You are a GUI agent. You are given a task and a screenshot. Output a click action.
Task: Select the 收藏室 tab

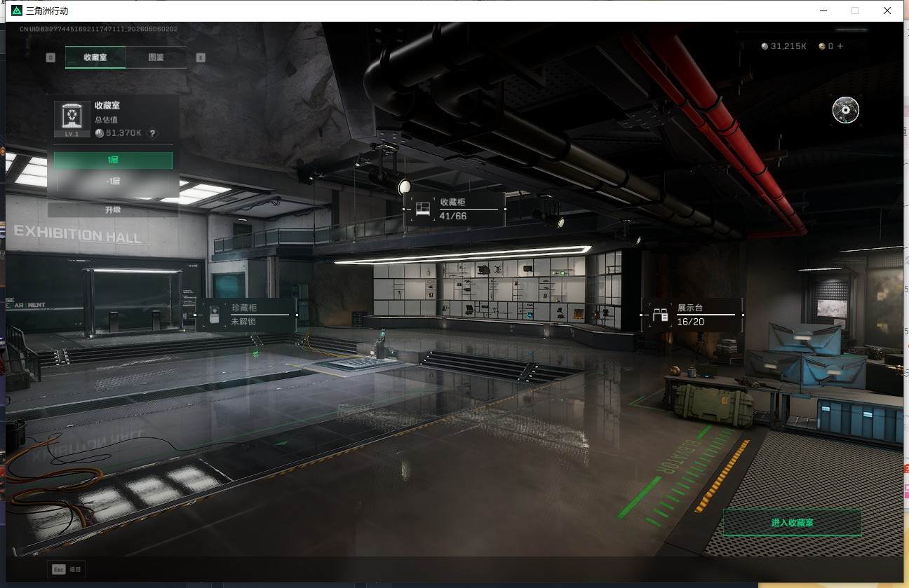(95, 57)
